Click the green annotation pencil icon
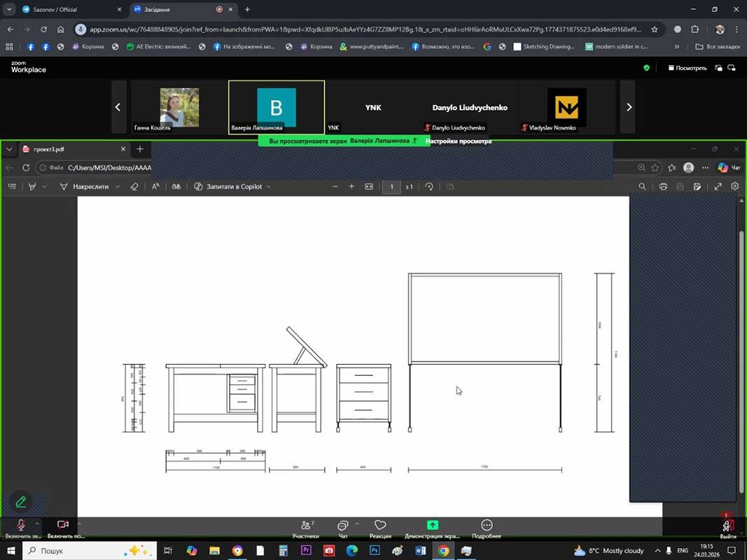This screenshot has height=560, width=747. coord(21,501)
